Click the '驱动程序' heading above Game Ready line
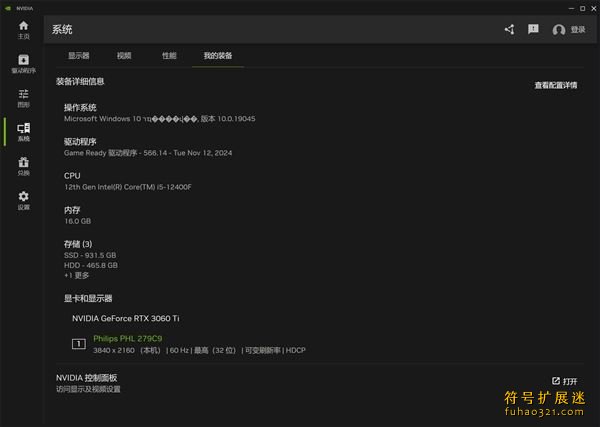Screen dimensions: 600x427 [80, 142]
